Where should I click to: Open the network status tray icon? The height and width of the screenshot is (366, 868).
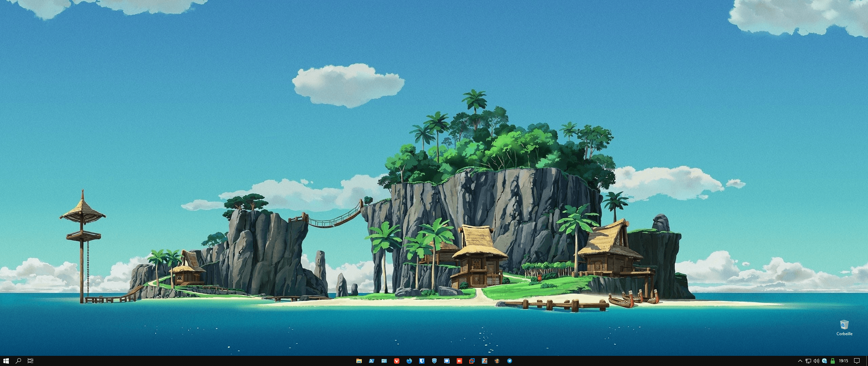click(808, 361)
